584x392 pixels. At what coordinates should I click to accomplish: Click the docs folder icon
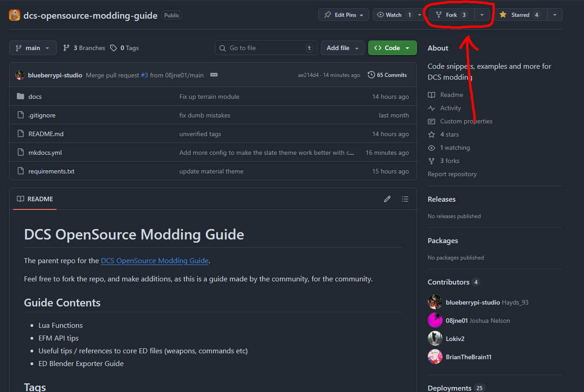pyautogui.click(x=20, y=97)
